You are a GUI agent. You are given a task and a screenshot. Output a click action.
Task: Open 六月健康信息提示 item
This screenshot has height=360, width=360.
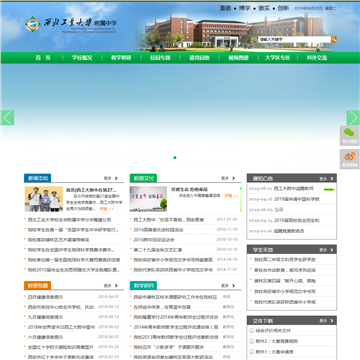pyautogui.click(x=45, y=337)
